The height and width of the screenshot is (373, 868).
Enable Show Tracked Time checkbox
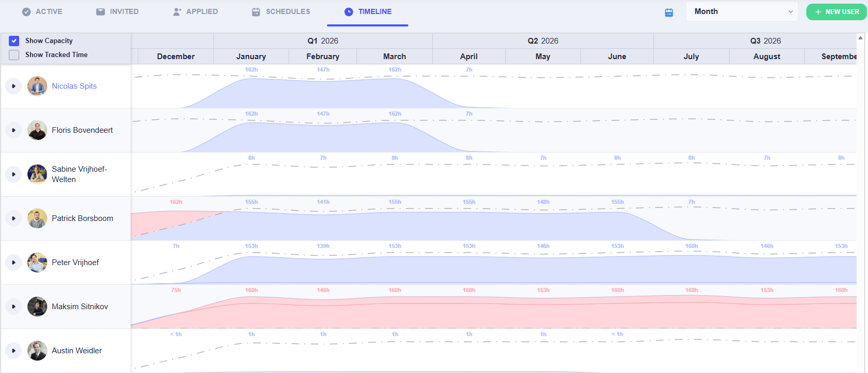[x=14, y=54]
